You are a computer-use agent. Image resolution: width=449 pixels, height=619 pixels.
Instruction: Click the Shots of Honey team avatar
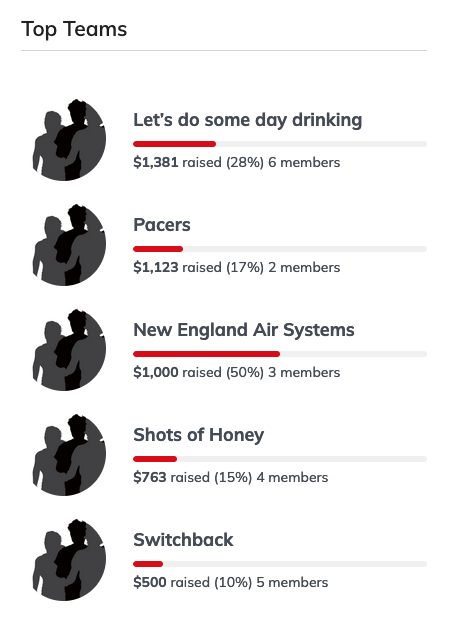[69, 455]
